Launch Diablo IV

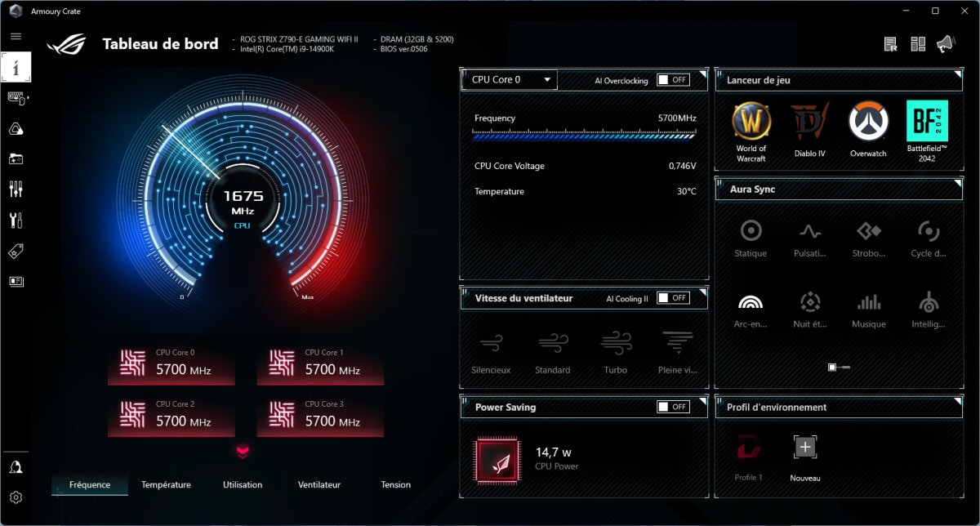coord(810,131)
